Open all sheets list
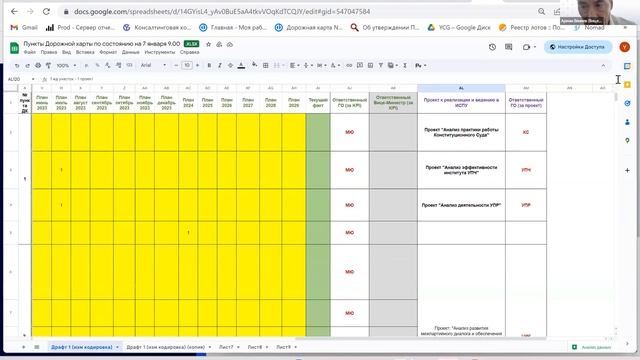 click(x=37, y=347)
